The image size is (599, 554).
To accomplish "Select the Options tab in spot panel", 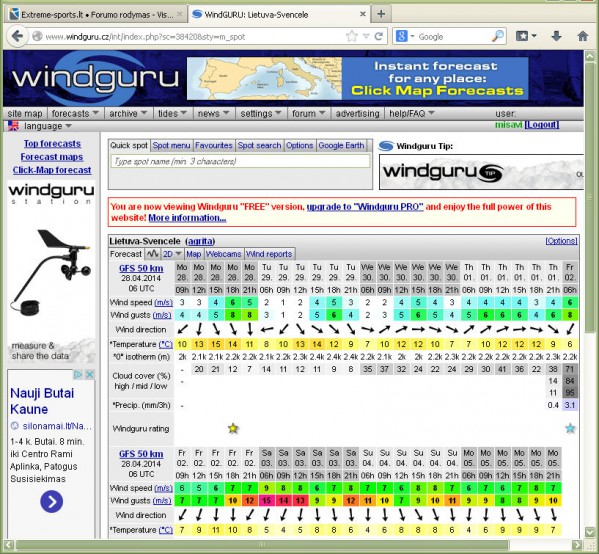I will (x=300, y=146).
